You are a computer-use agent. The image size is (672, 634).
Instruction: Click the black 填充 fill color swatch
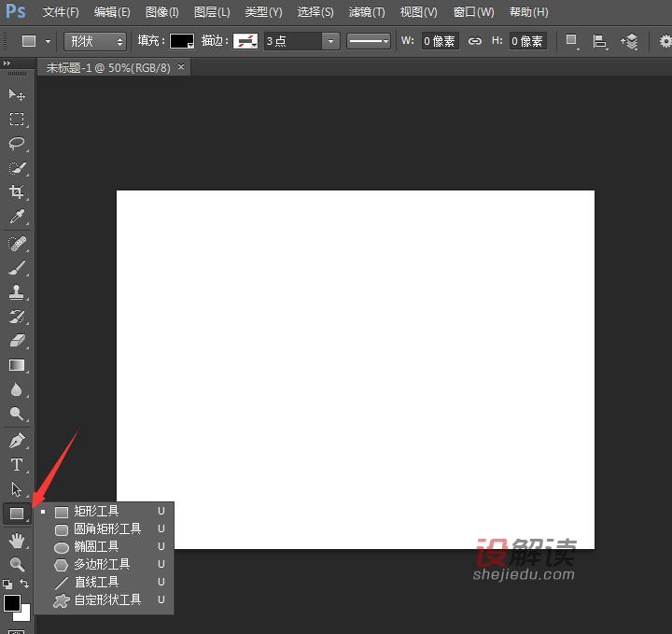point(181,42)
